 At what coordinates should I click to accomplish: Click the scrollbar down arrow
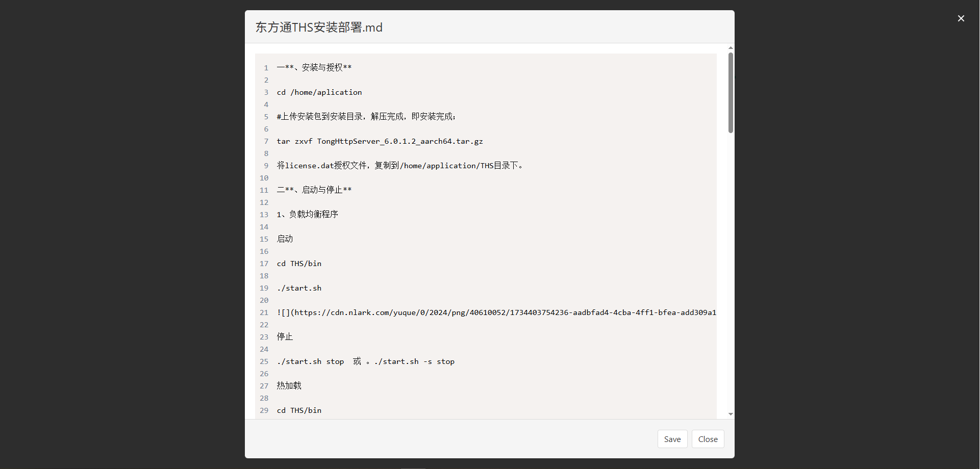click(x=731, y=414)
